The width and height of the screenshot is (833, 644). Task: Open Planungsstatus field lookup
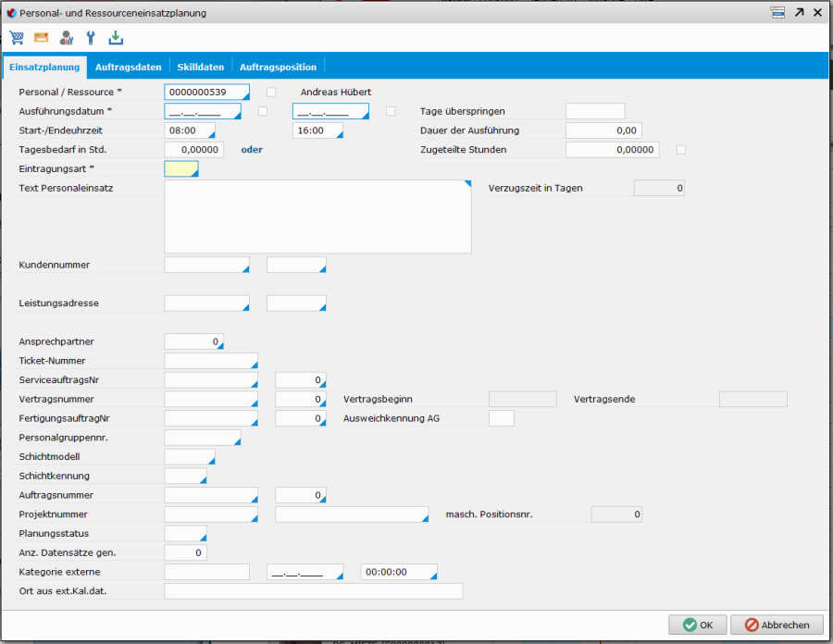[203, 538]
